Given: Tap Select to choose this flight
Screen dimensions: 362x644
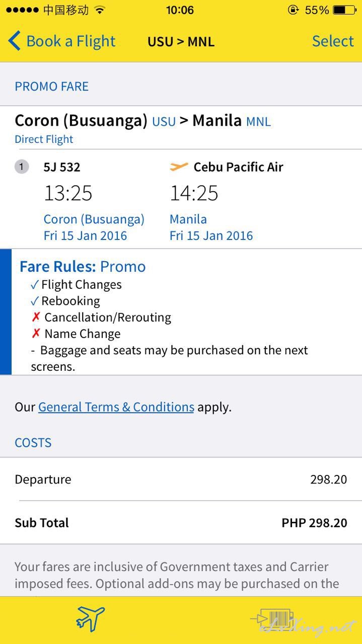Looking at the screenshot, I should coord(333,41).
